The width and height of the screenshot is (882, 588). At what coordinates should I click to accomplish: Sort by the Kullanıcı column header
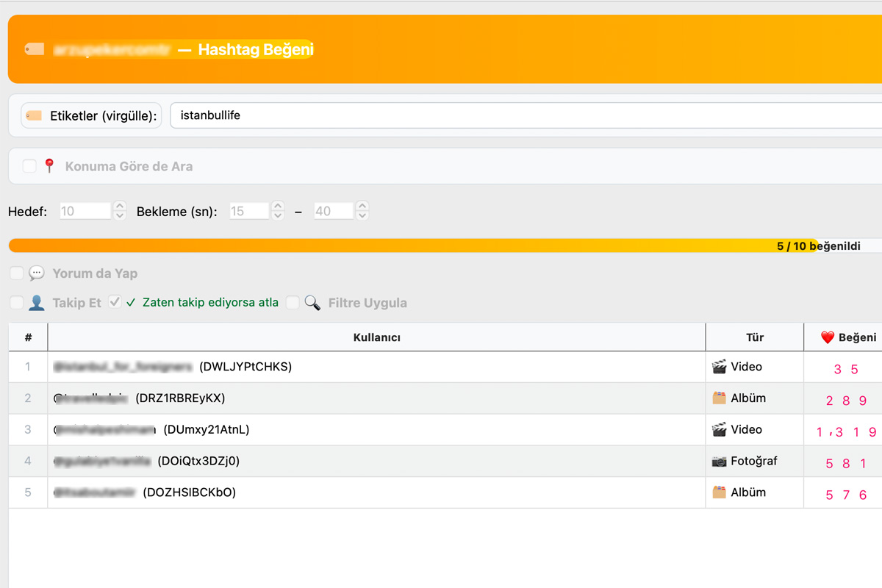[x=376, y=337]
